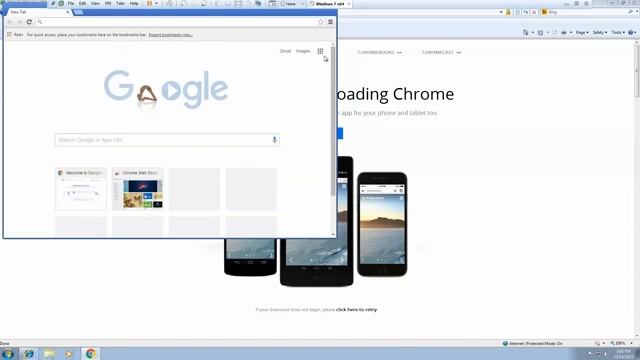Open the Images link
Image resolution: width=640 pixels, height=360 pixels.
(x=303, y=51)
